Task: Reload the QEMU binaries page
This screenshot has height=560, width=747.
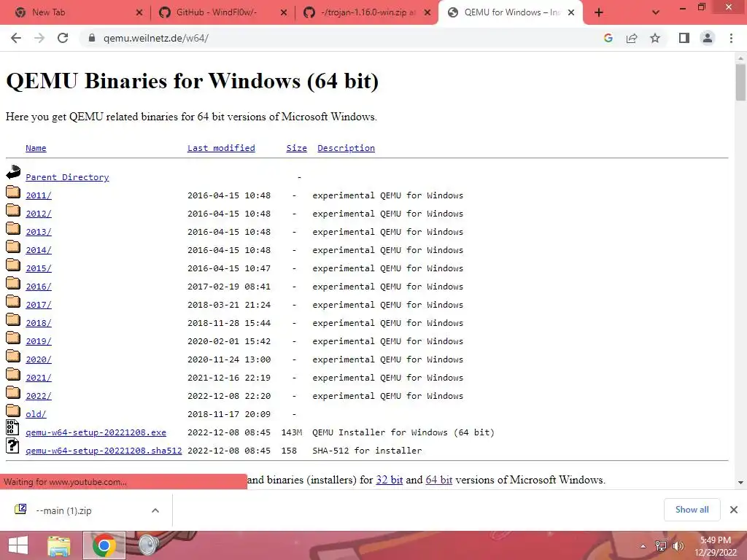Action: tap(63, 38)
